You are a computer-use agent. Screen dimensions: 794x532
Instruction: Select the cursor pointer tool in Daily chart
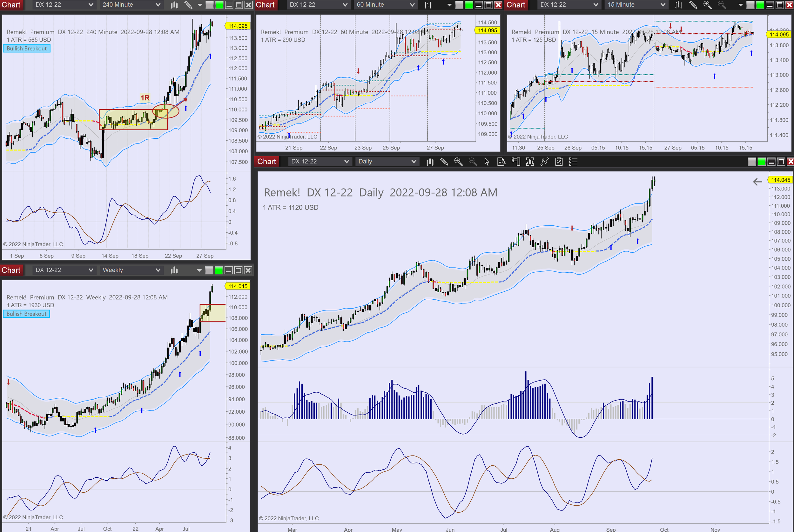click(487, 162)
